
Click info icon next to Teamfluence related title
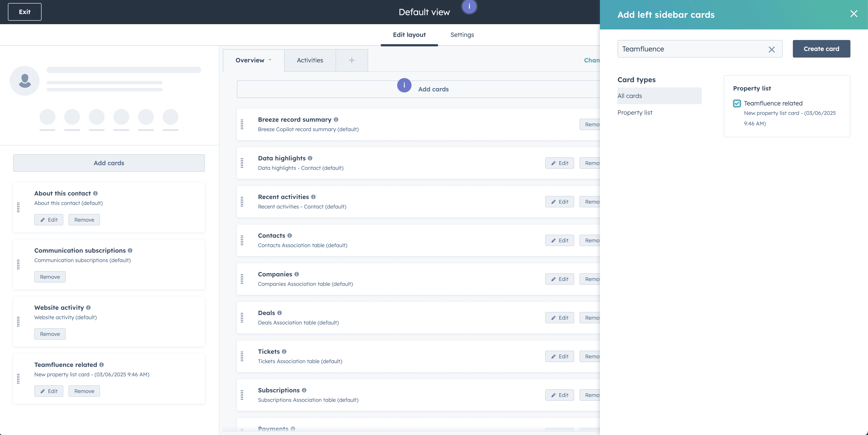pos(102,364)
